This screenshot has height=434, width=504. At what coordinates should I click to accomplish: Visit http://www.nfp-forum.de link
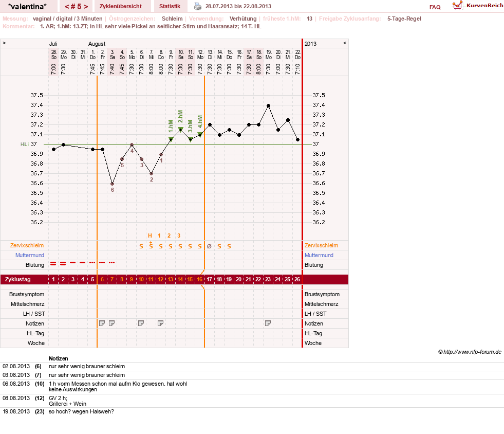[x=473, y=352]
